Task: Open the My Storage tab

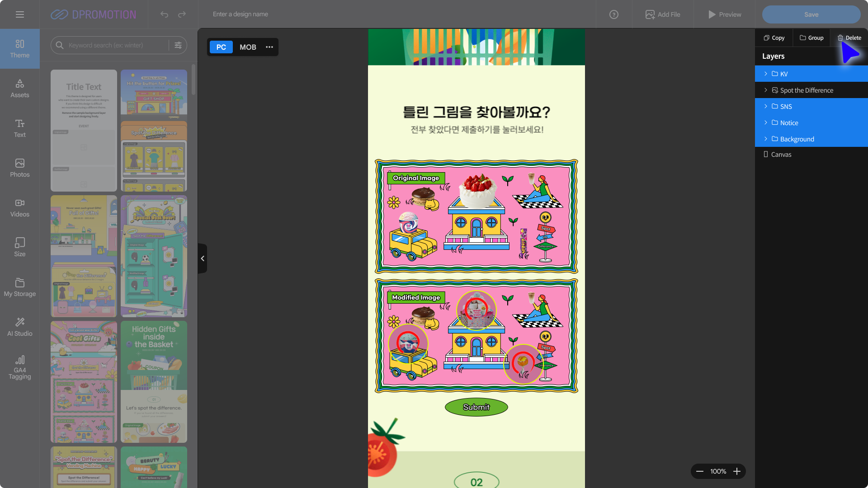Action: 20,287
